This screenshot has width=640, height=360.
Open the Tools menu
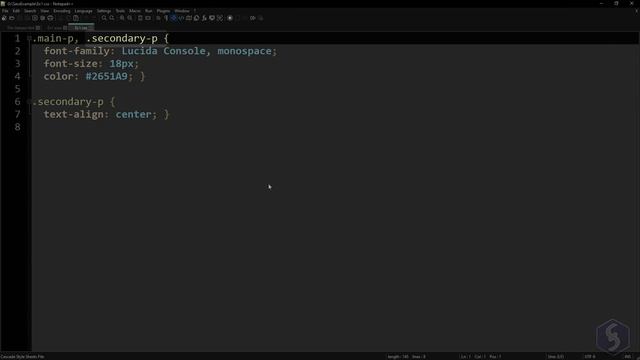120,11
